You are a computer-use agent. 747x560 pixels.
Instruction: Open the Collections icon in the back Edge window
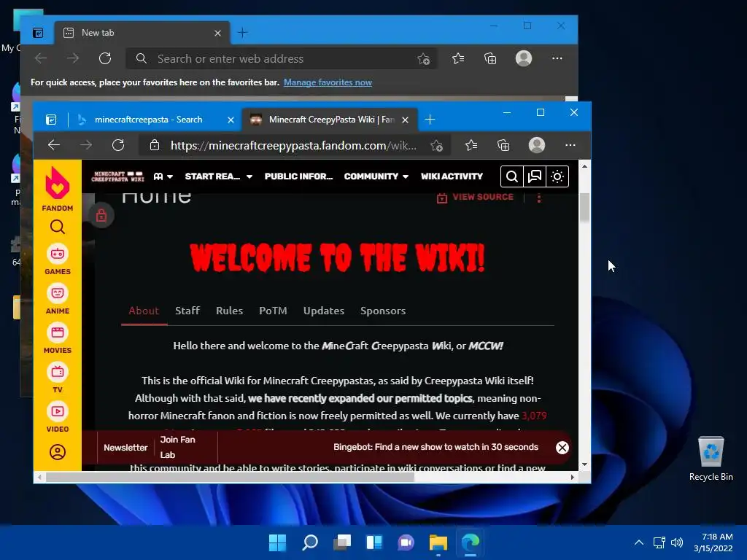coord(490,58)
